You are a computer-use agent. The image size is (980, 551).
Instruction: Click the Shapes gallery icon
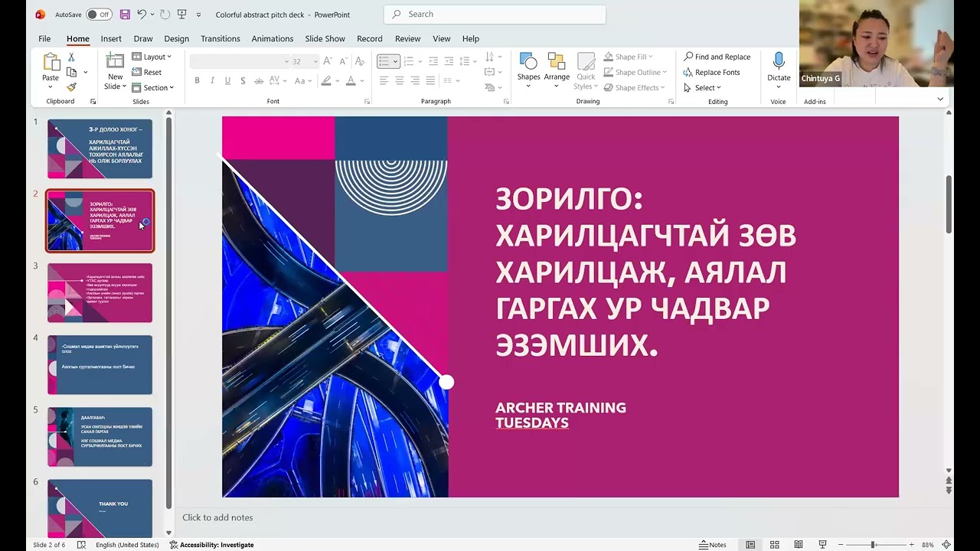pos(528,62)
